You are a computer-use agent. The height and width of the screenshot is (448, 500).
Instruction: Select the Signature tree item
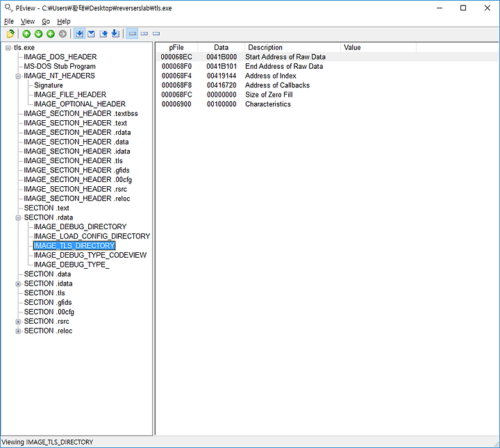[x=49, y=85]
